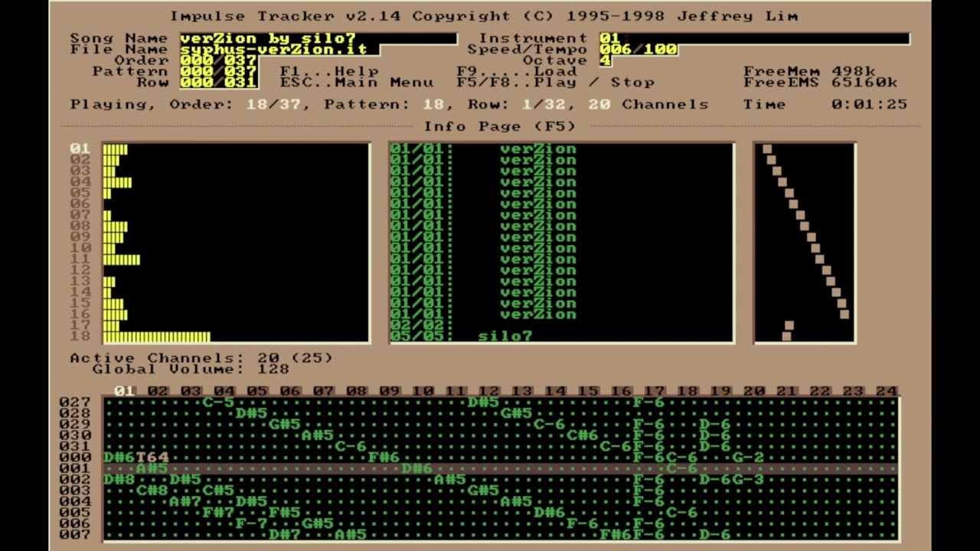The height and width of the screenshot is (551, 980).
Task: Click the long channel 18 volume bar
Action: click(x=156, y=337)
